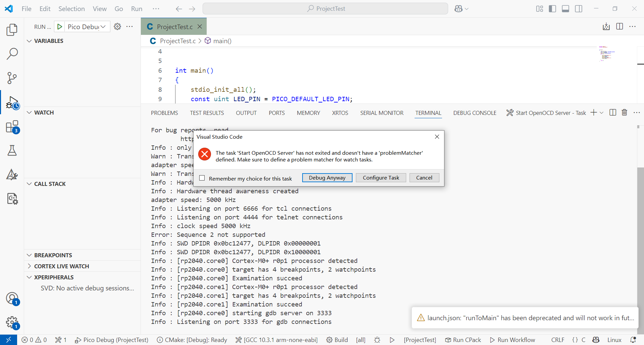Open Manage gear in activity bar

pyautogui.click(x=12, y=323)
